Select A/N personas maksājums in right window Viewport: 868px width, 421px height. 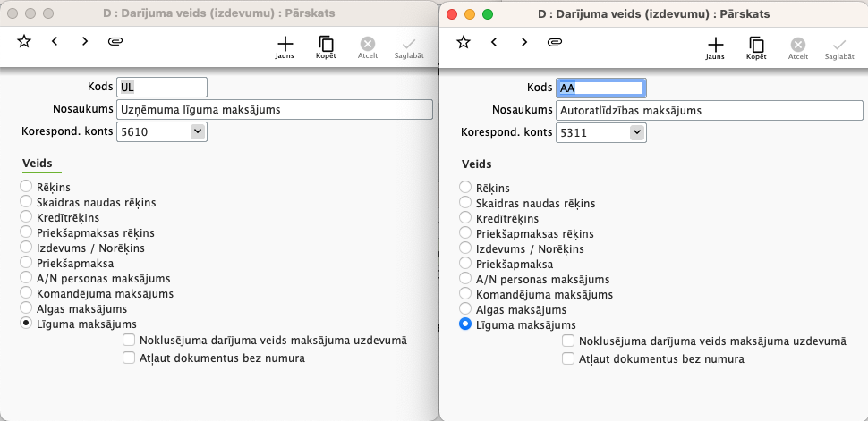click(465, 278)
